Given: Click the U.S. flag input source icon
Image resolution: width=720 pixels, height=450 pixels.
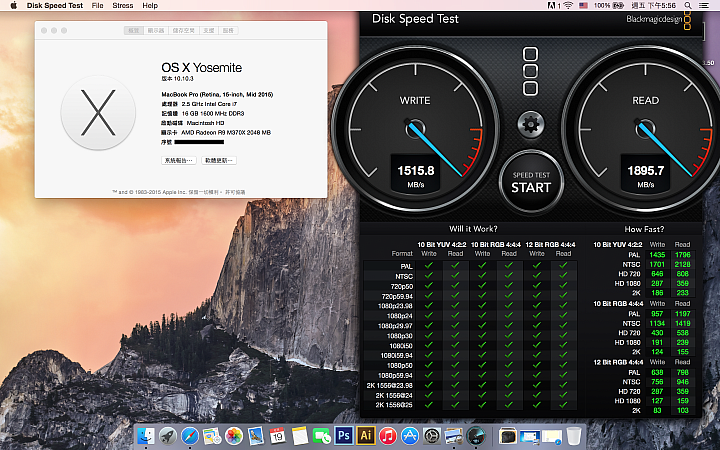Looking at the screenshot, I should pos(583,6).
